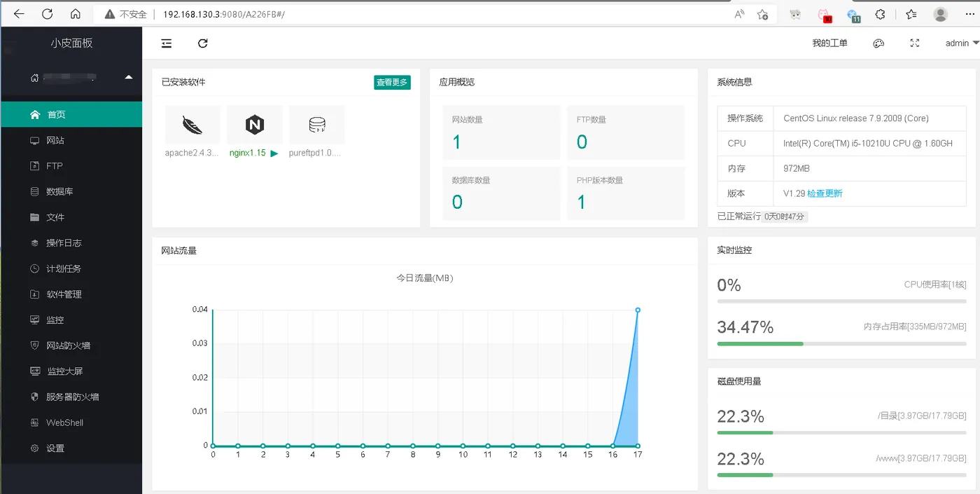This screenshot has width=980, height=494.
Task: Add page to favorites star icon
Action: click(x=763, y=14)
